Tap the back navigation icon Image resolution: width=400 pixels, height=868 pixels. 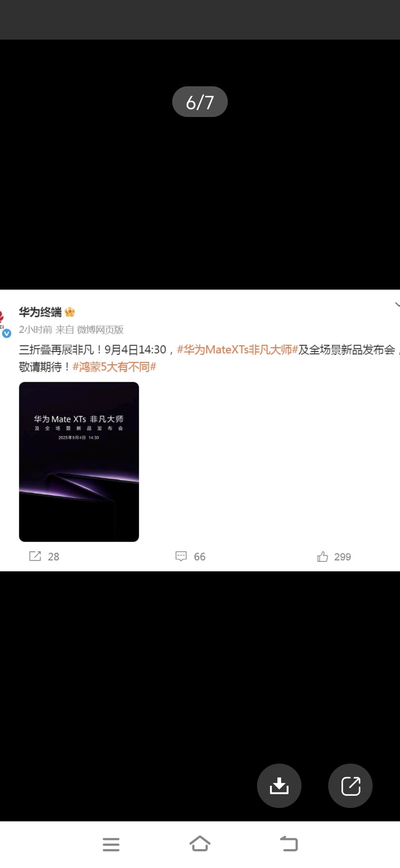coord(289,844)
